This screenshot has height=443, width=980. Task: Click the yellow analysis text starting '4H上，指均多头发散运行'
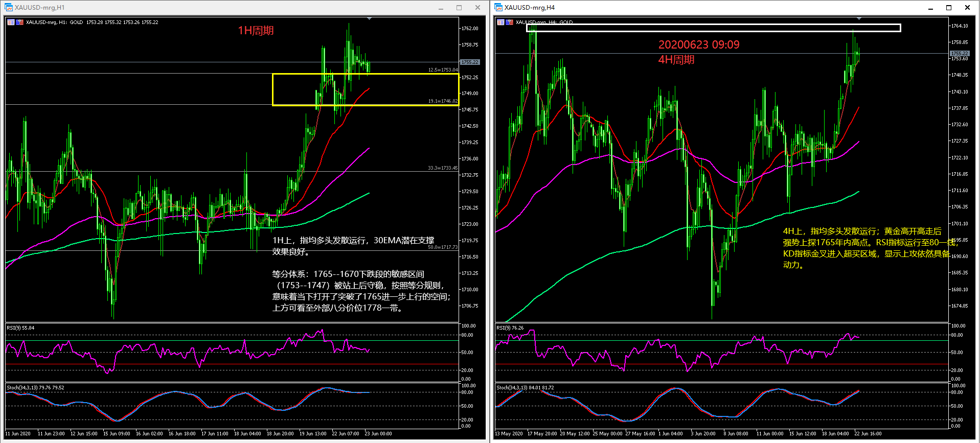pyautogui.click(x=871, y=248)
